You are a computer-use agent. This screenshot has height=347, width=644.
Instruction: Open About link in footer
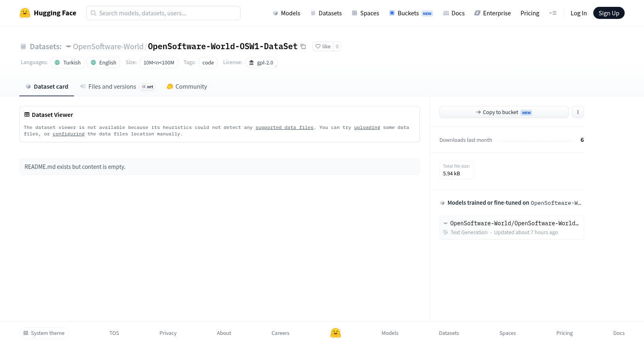click(x=224, y=333)
